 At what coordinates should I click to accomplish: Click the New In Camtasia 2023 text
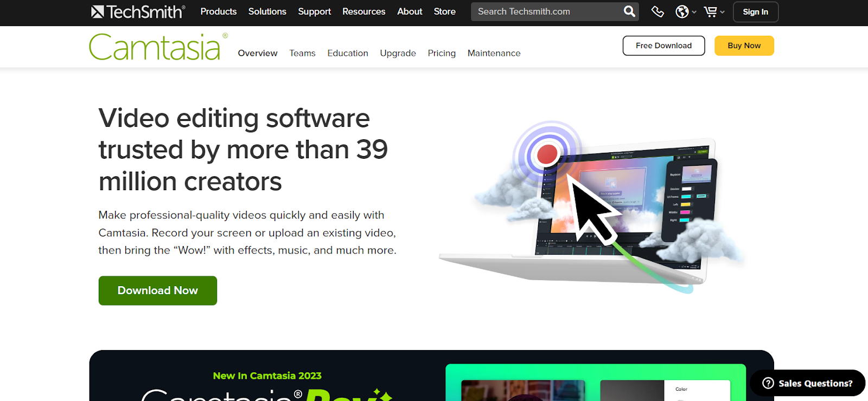[x=267, y=376]
